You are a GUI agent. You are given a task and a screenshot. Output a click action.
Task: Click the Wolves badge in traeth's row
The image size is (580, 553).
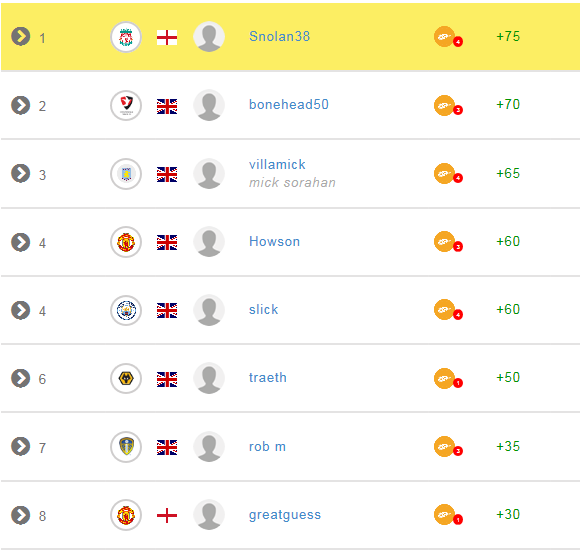pos(126,378)
